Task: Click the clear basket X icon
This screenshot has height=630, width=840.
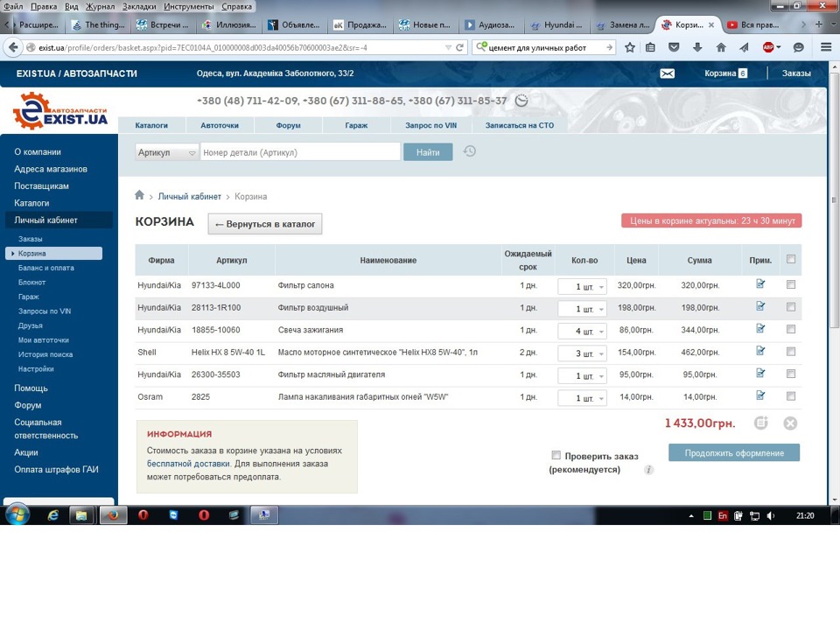Action: pyautogui.click(x=790, y=423)
